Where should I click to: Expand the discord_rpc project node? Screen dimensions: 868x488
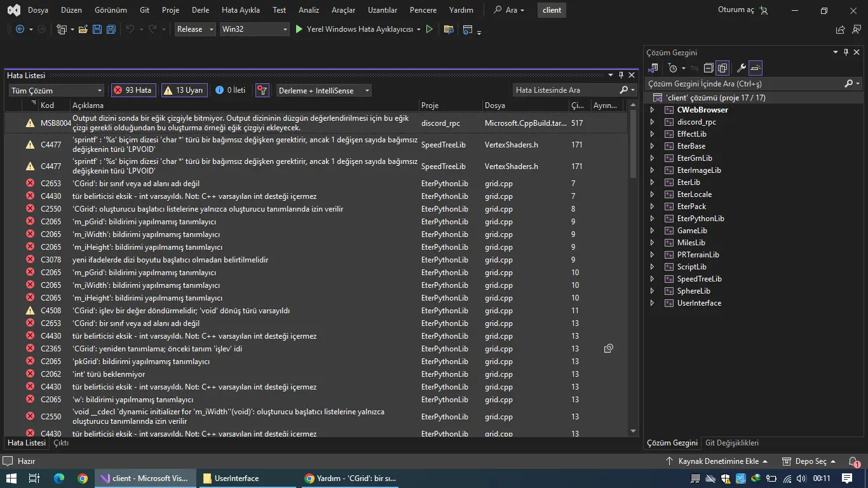[x=652, y=122]
